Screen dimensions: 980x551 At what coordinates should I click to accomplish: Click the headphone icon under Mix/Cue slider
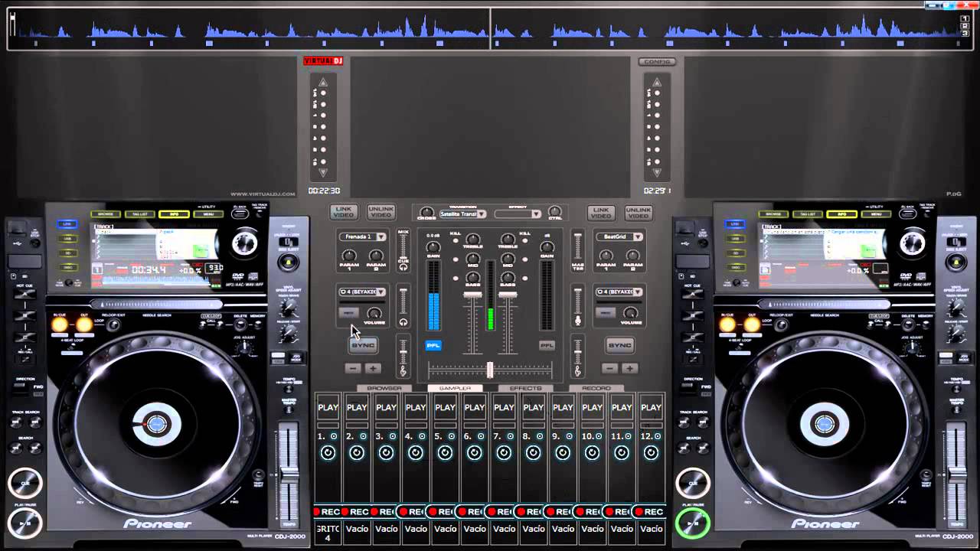coord(403,266)
